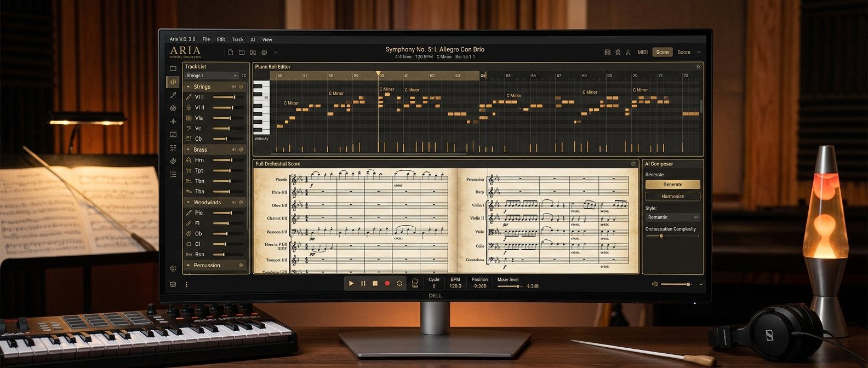Expand the chevron beside master volume
The width and height of the screenshot is (868, 368).
[701, 284]
